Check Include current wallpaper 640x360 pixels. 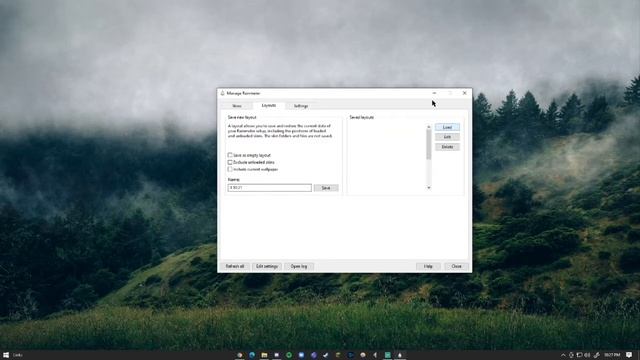pyautogui.click(x=230, y=169)
